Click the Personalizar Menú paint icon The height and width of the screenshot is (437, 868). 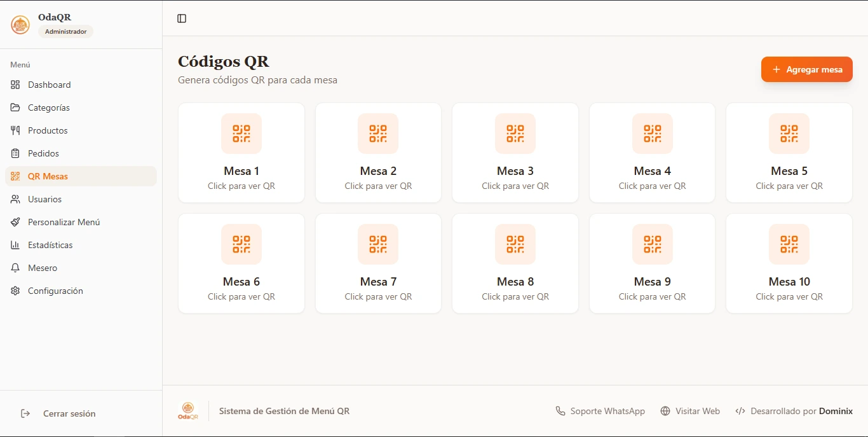[15, 222]
